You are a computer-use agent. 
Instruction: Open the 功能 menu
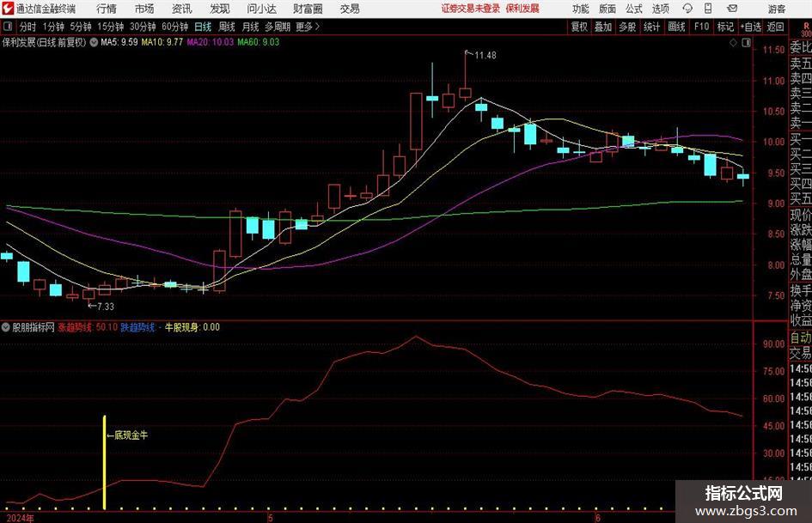coord(581,9)
